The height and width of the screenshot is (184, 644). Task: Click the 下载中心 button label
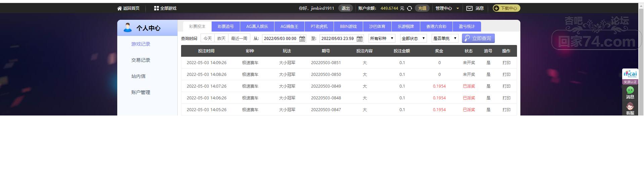(509, 8)
